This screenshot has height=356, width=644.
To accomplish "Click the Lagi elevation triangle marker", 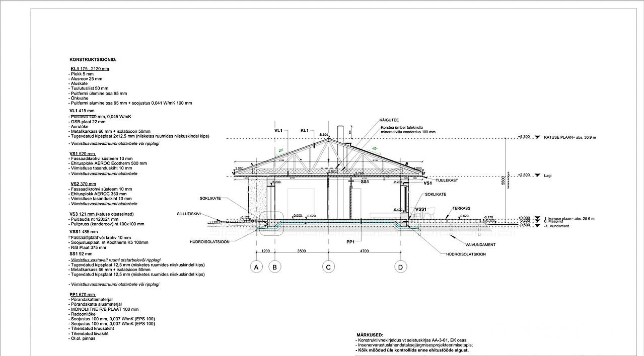I will coord(537,175).
